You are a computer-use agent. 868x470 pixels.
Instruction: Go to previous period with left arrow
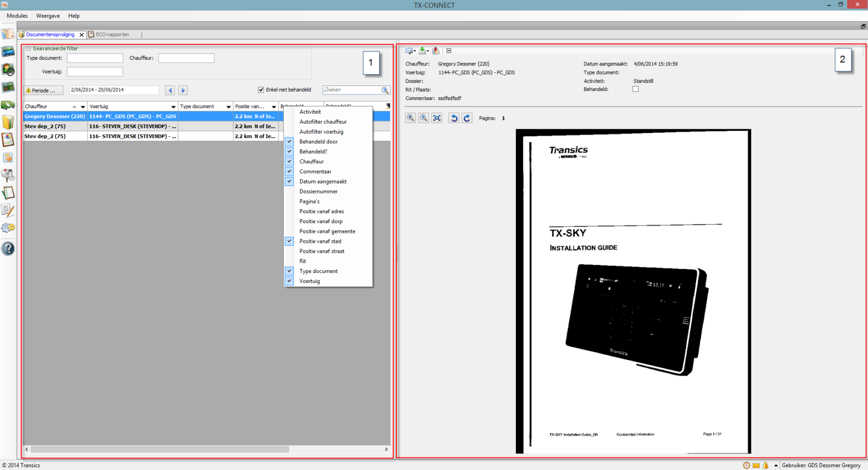pos(170,90)
